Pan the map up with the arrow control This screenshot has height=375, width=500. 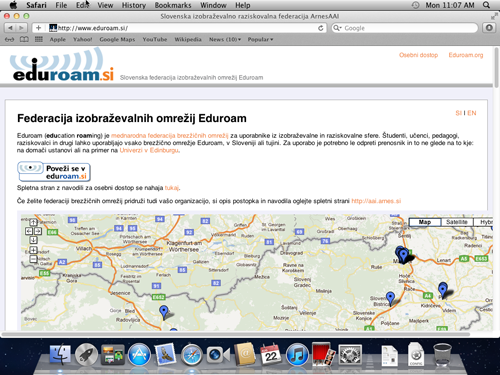[x=33, y=222]
